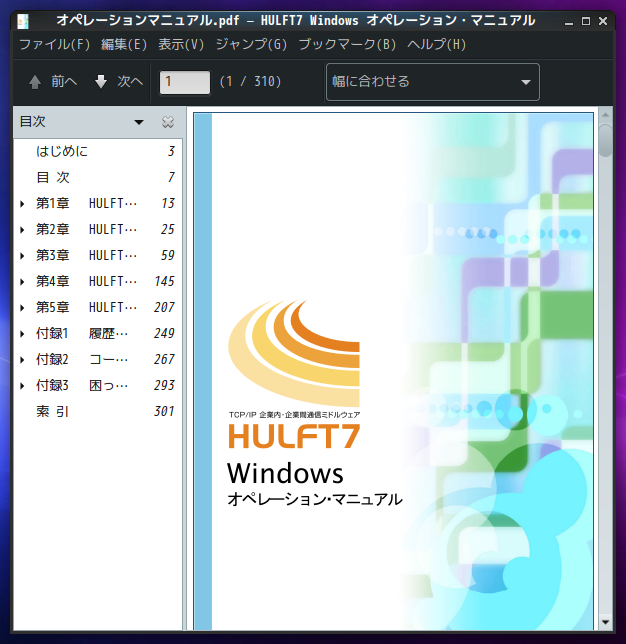
Task: Open the 編集(E) menu
Action: (x=124, y=44)
